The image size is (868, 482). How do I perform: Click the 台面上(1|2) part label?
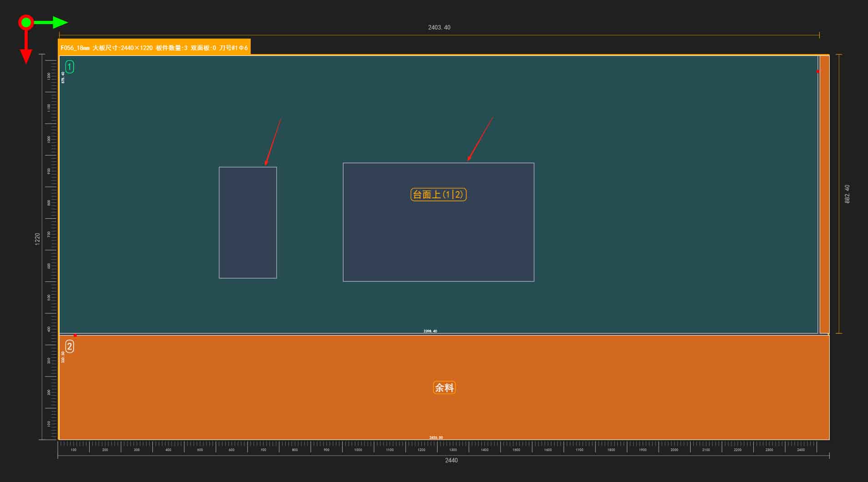[x=438, y=195]
